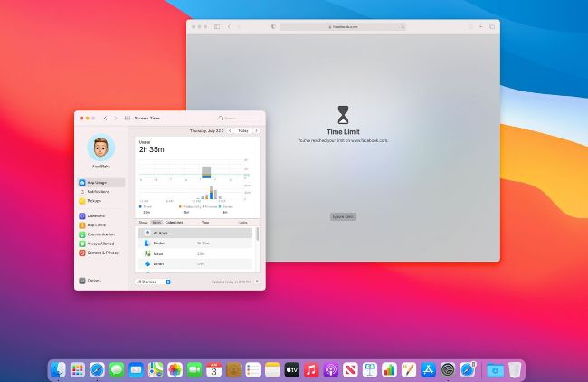Open the Pickups section
The width and height of the screenshot is (588, 382).
(94, 201)
